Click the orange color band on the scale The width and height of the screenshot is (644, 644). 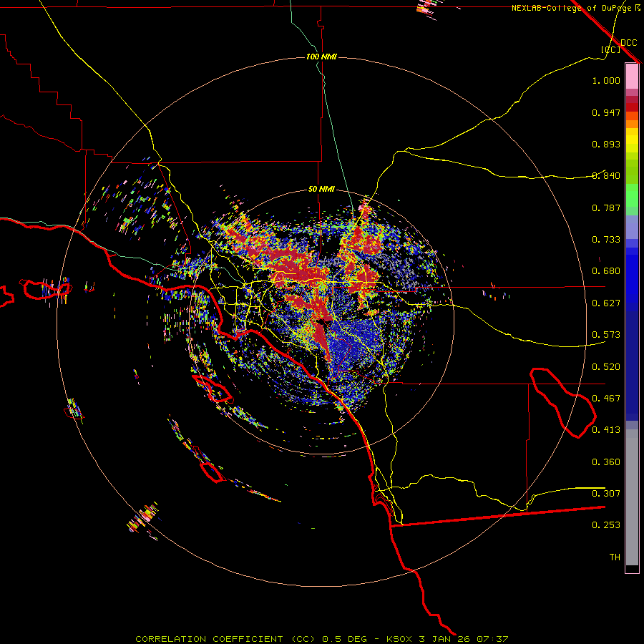[x=632, y=124]
